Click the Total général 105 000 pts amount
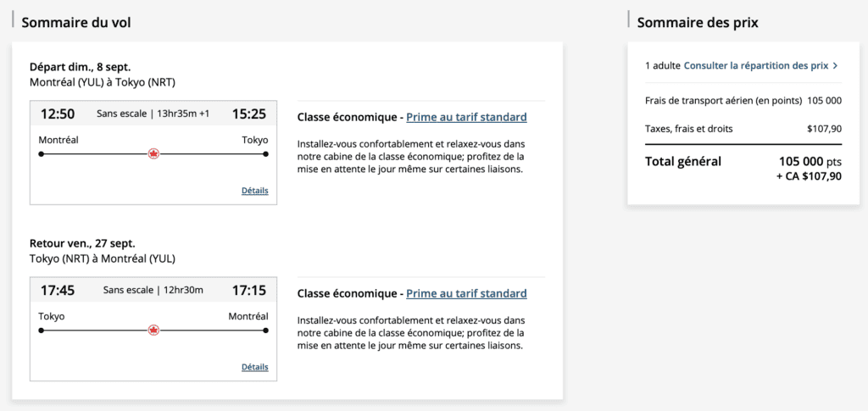Viewport: 868px width, 411px height. (x=810, y=161)
